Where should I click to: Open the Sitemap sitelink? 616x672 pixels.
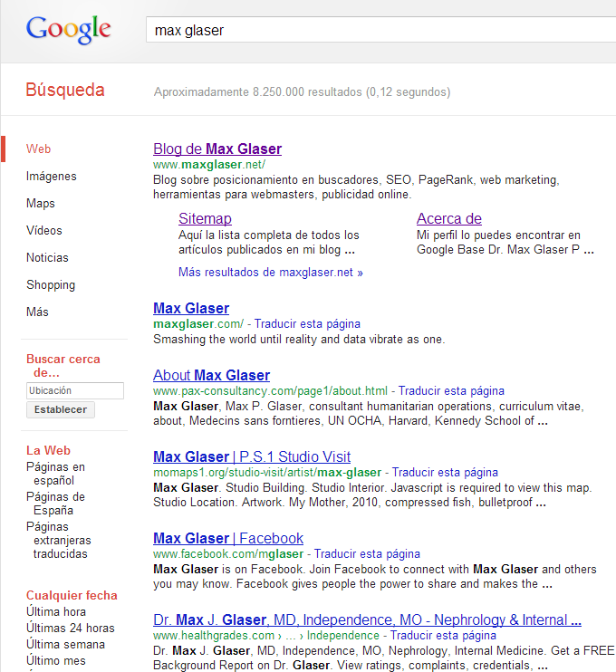coord(205,218)
